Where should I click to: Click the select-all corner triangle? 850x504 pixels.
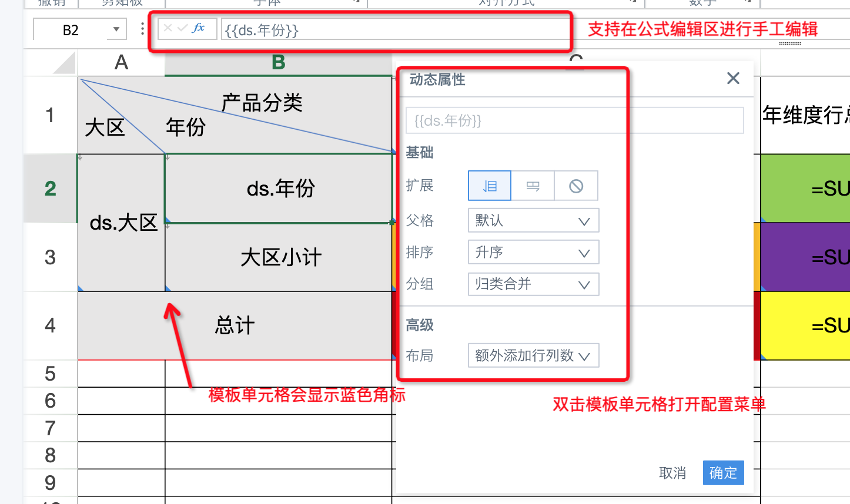click(x=65, y=63)
